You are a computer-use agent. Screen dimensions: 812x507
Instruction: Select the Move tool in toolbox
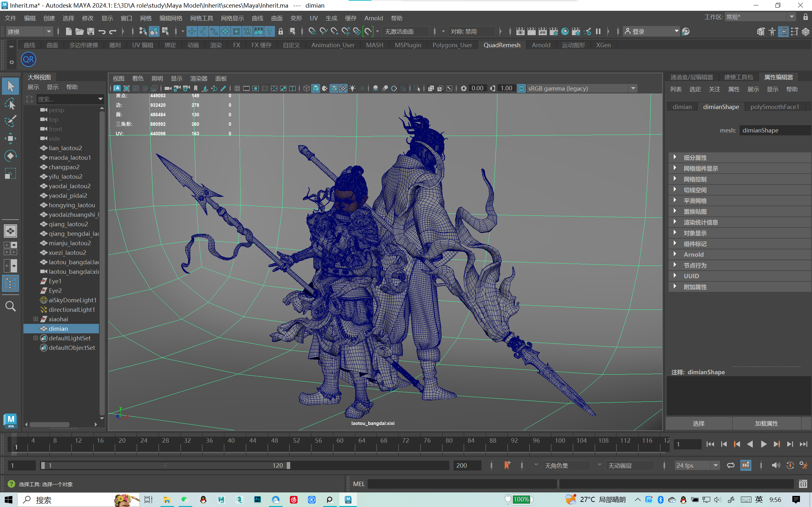10,138
